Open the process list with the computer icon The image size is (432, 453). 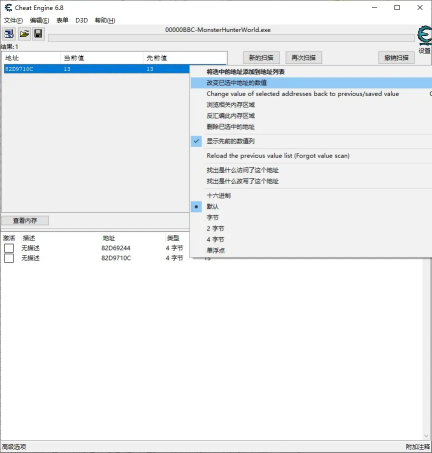coord(9,34)
